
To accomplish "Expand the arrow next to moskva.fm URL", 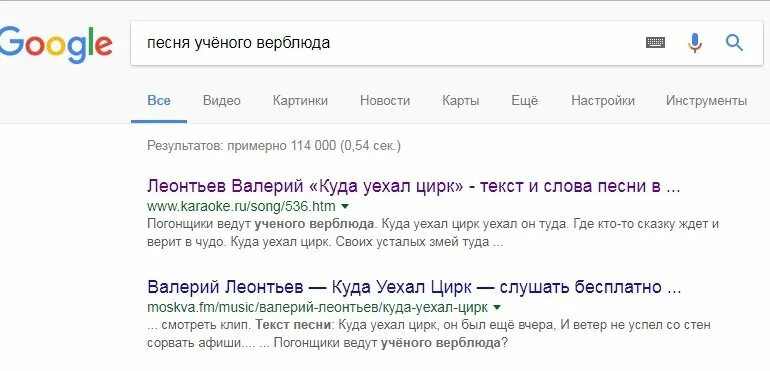I will pos(496,308).
